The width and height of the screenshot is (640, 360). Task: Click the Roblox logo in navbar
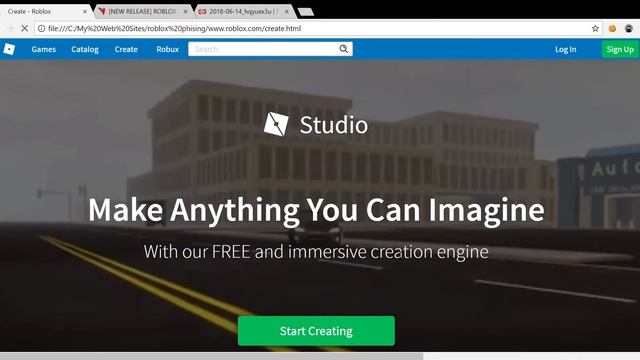(x=9, y=49)
